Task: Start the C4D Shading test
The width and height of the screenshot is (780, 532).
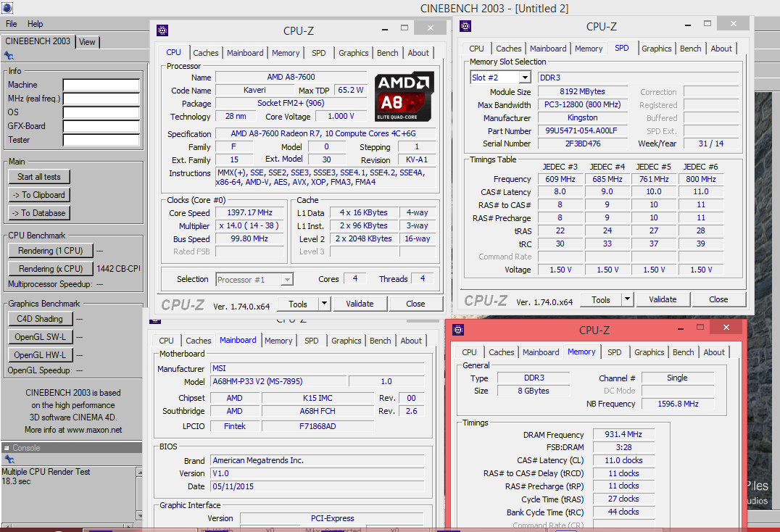Action: click(40, 319)
